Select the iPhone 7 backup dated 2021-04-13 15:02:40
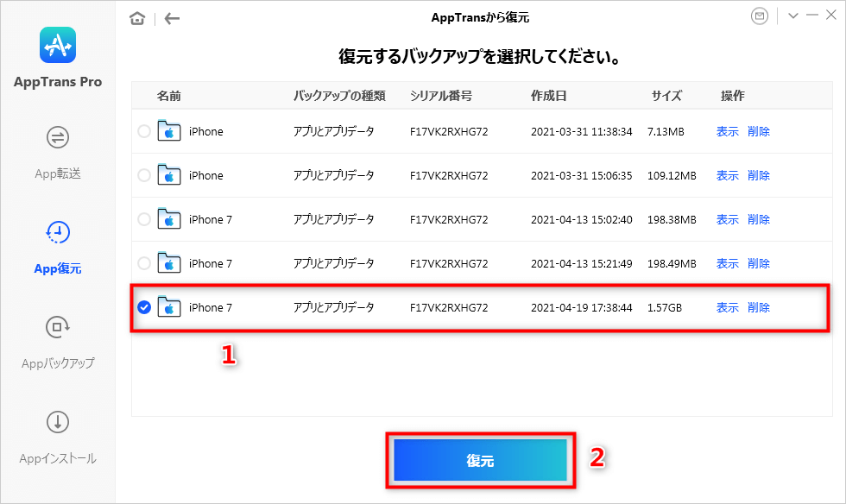Screen dimensions: 846x504 click(x=143, y=219)
